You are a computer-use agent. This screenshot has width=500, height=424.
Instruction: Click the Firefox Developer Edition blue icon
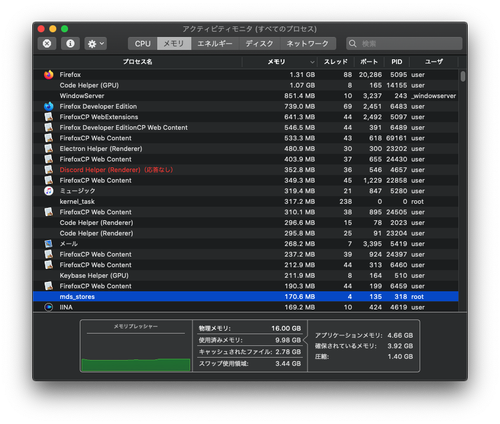[x=49, y=106]
